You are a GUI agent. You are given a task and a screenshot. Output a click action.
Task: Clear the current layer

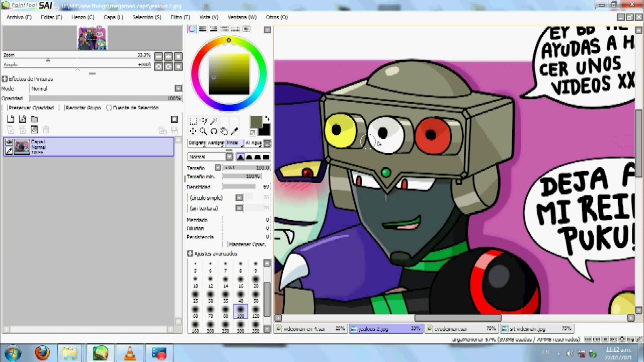34,130
